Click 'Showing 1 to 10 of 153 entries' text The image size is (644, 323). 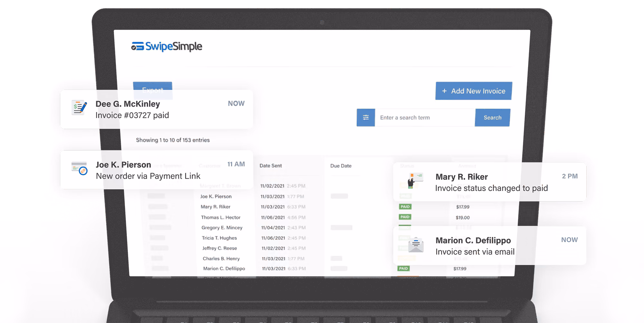173,140
